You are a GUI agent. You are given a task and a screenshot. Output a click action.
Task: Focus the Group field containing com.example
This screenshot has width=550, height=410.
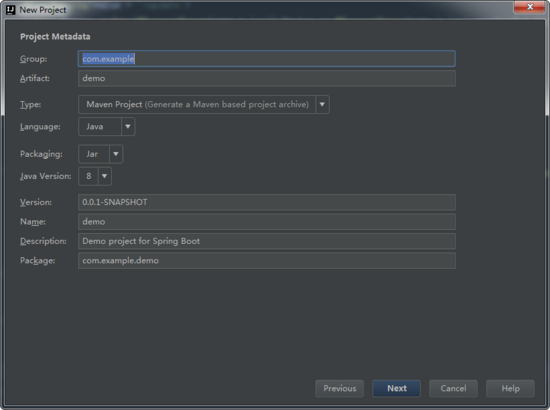[267, 59]
